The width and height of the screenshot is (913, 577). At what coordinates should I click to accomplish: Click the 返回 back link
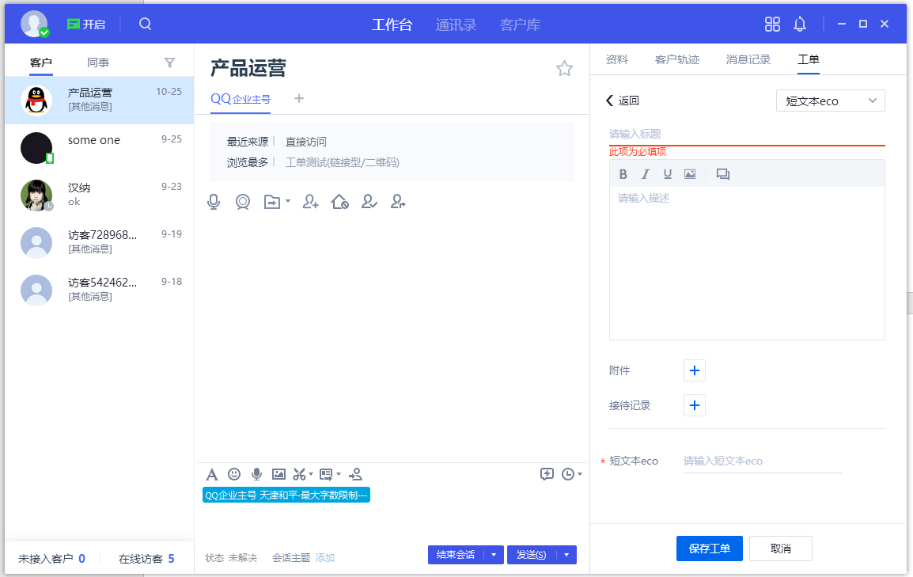(x=623, y=100)
